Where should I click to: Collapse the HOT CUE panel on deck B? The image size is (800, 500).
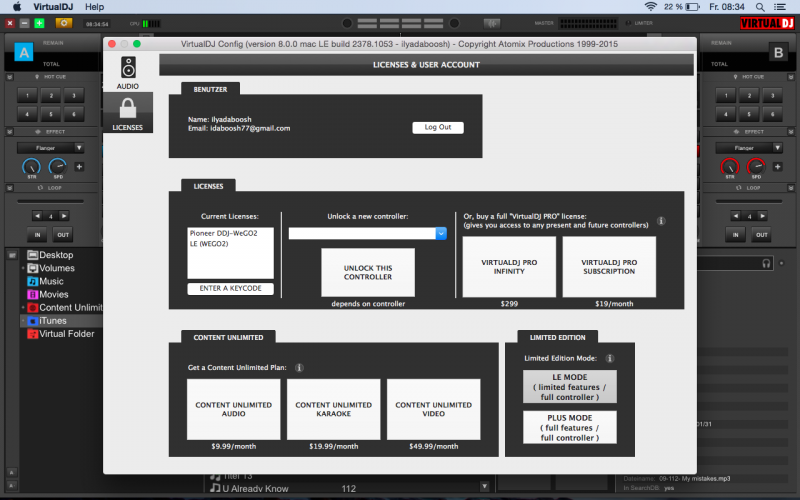pos(791,77)
